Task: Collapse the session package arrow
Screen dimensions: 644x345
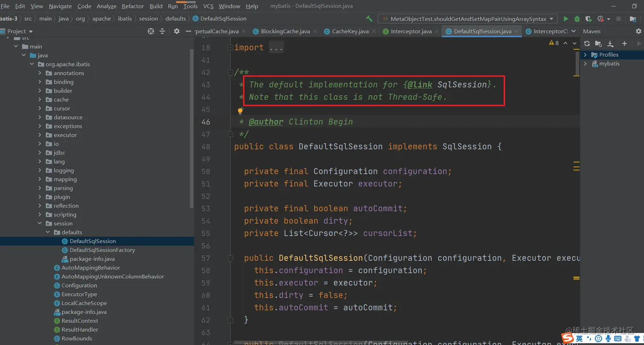Action: (x=40, y=224)
